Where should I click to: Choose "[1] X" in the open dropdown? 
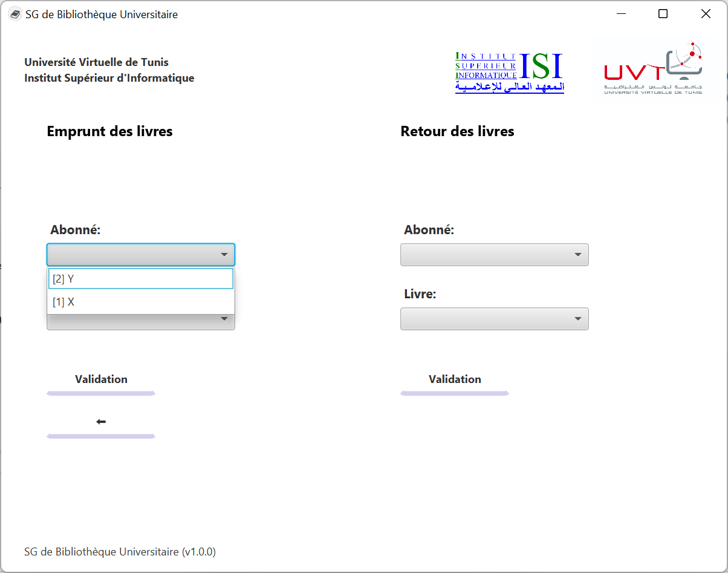pos(140,302)
